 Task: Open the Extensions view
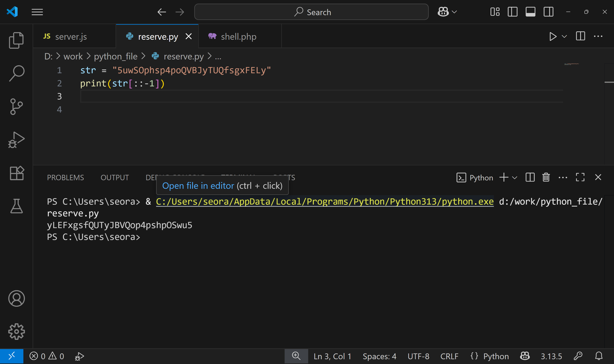[x=16, y=173]
